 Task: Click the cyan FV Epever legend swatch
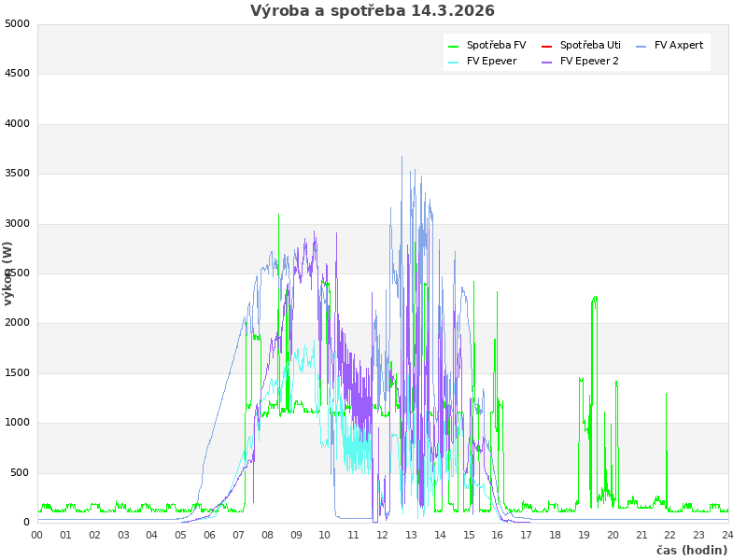click(454, 62)
